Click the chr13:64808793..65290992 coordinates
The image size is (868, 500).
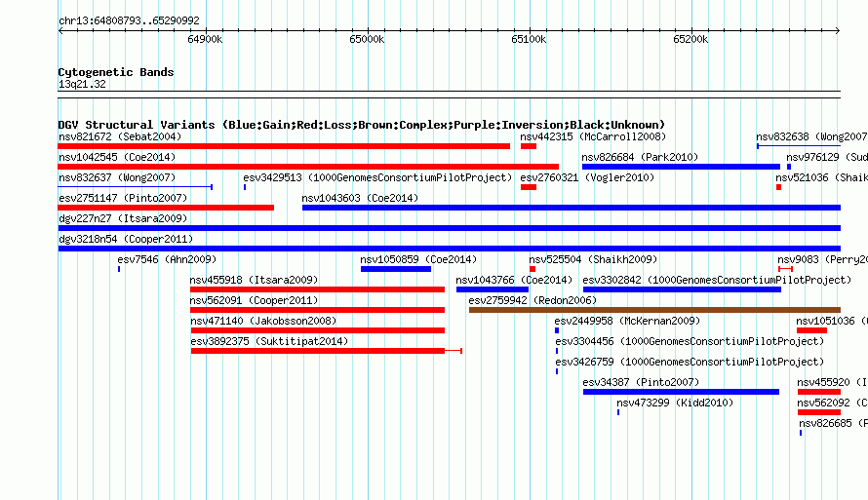[x=129, y=20]
